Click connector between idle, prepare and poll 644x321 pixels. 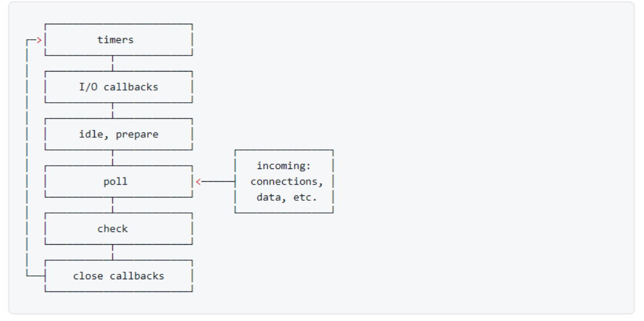[x=113, y=158]
